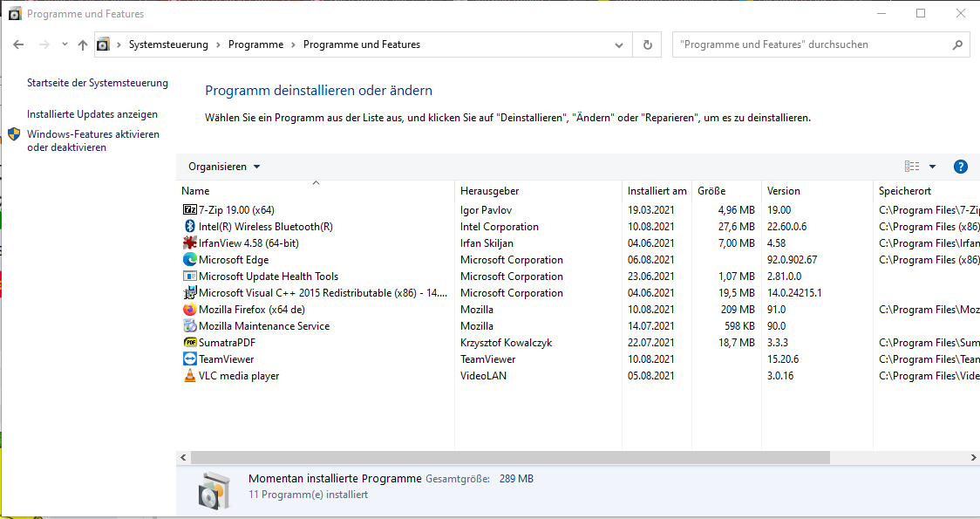Click the Intel Wireless Bluetooth icon
Screen dimensions: 980x519
tap(190, 227)
